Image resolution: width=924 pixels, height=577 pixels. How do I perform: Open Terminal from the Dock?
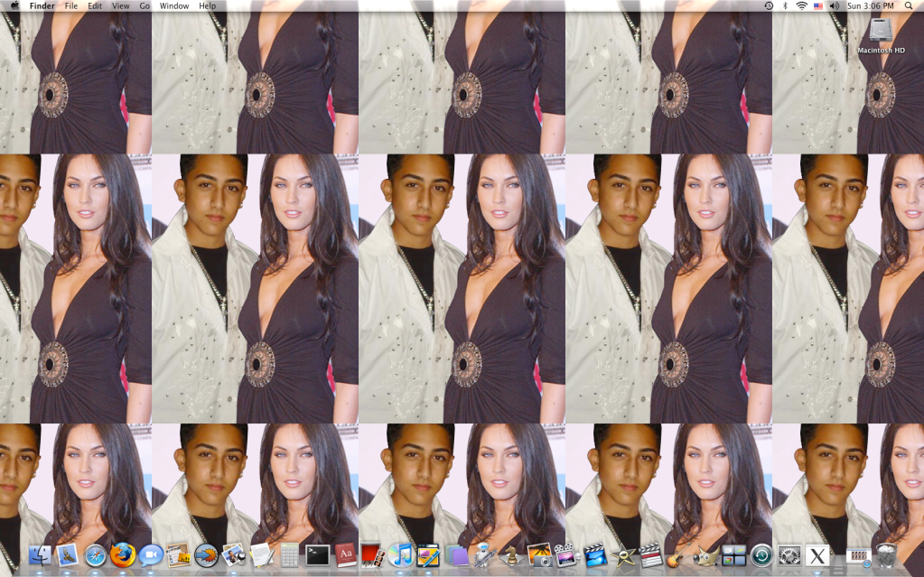click(317, 555)
